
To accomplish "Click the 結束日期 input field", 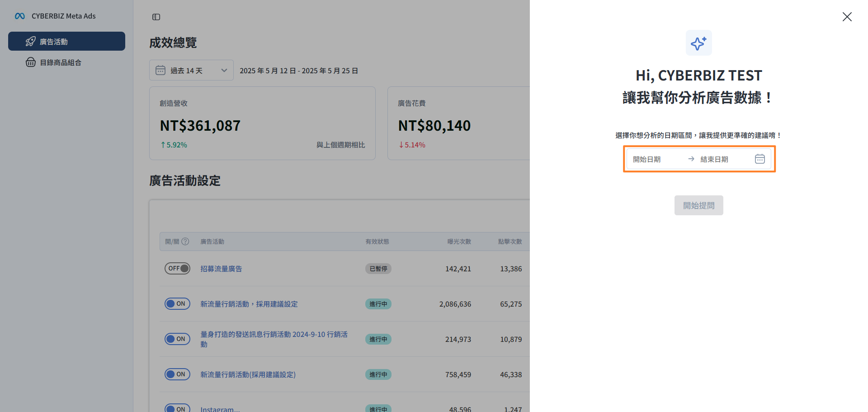I will (x=723, y=159).
